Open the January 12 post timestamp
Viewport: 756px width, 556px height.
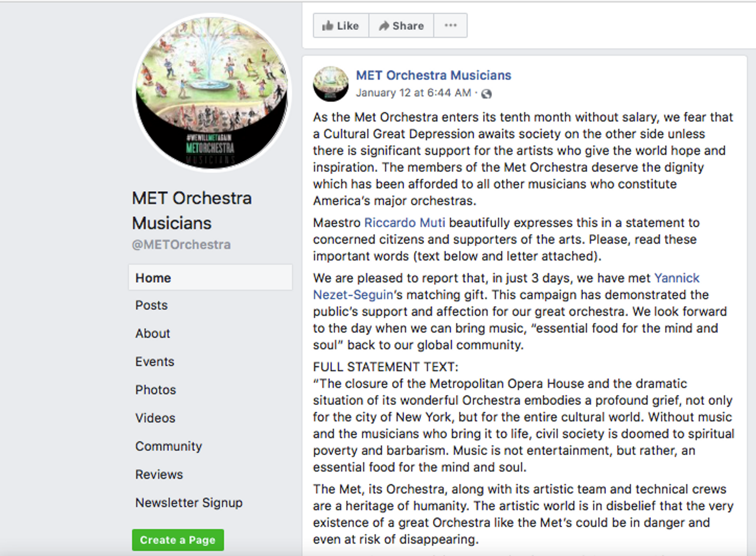(413, 93)
